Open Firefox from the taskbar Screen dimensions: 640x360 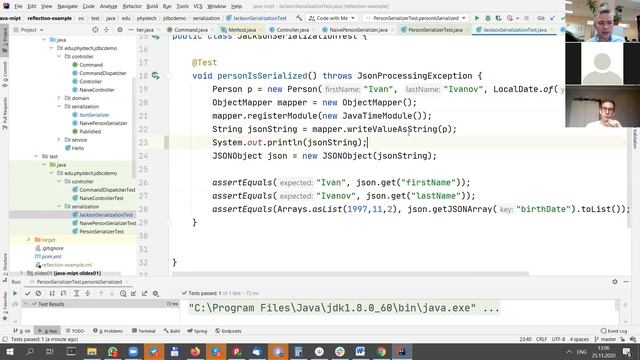coord(195,351)
